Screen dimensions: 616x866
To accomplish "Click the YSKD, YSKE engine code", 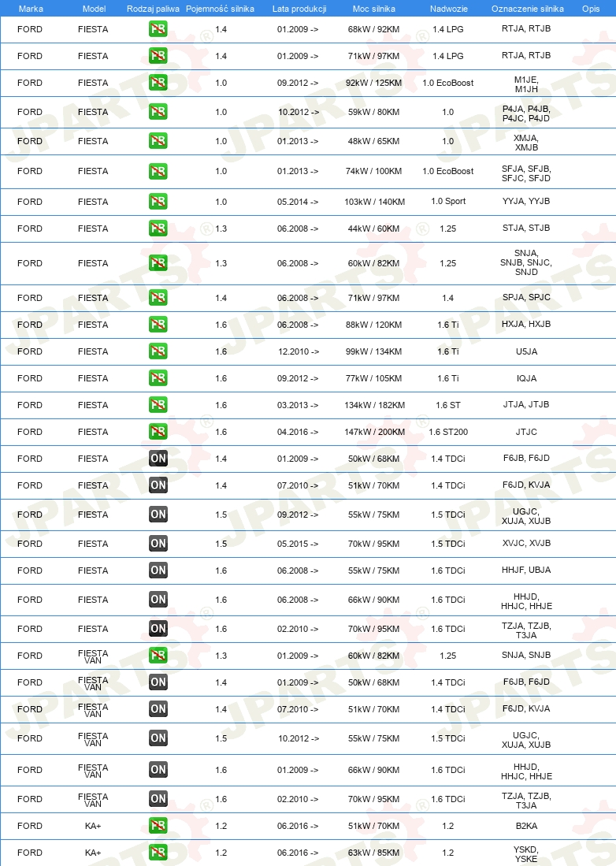I will click(x=526, y=854).
